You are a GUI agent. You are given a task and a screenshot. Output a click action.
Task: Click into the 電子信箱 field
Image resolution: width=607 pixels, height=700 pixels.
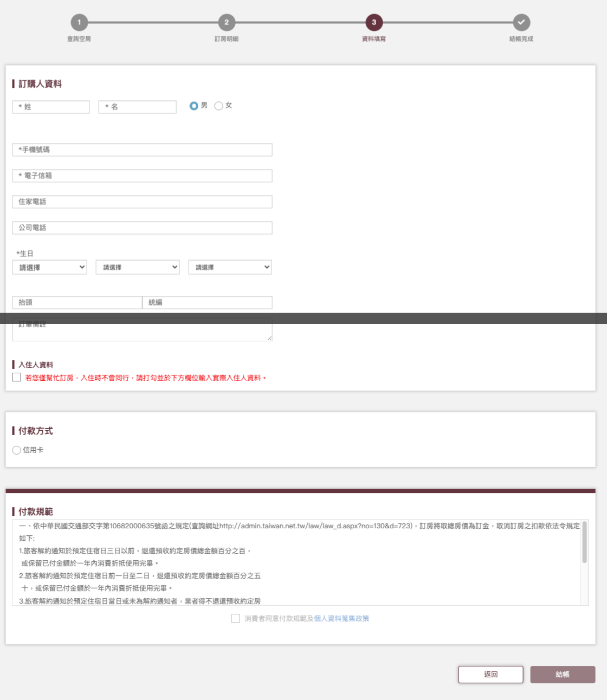pyautogui.click(x=142, y=176)
